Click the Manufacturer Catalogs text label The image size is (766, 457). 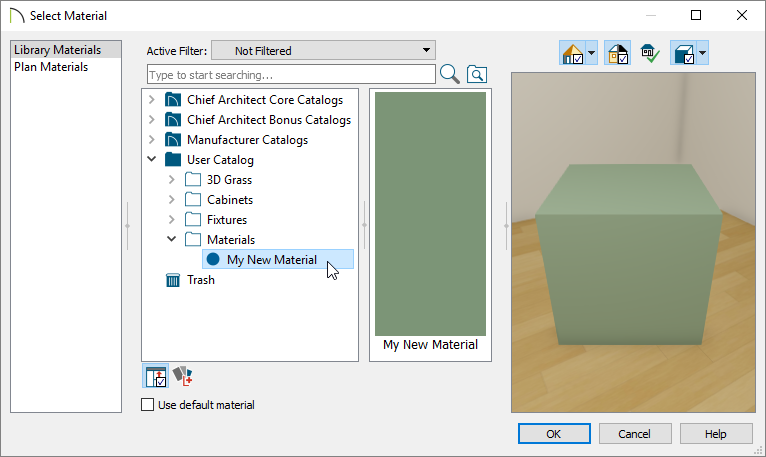pyautogui.click(x=248, y=140)
